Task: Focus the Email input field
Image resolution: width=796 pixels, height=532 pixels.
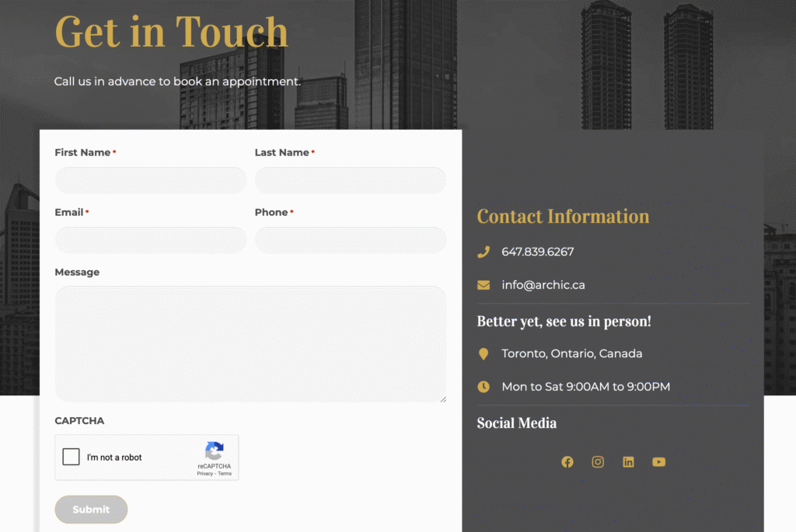Action: pos(151,241)
